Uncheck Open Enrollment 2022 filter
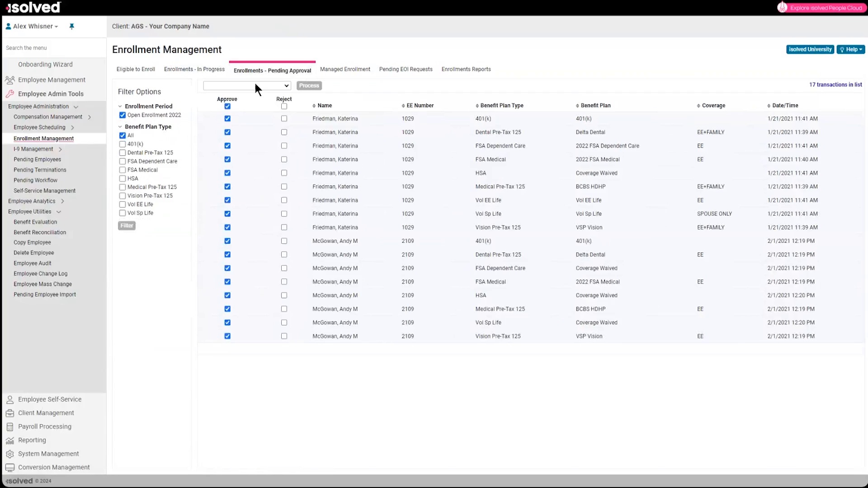The image size is (868, 488). tap(123, 115)
